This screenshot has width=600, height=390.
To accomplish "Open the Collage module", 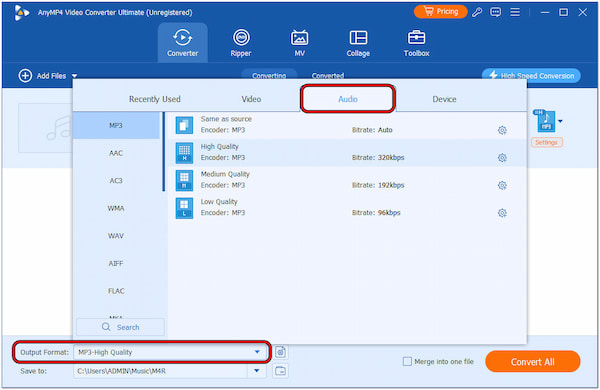I will (x=358, y=43).
